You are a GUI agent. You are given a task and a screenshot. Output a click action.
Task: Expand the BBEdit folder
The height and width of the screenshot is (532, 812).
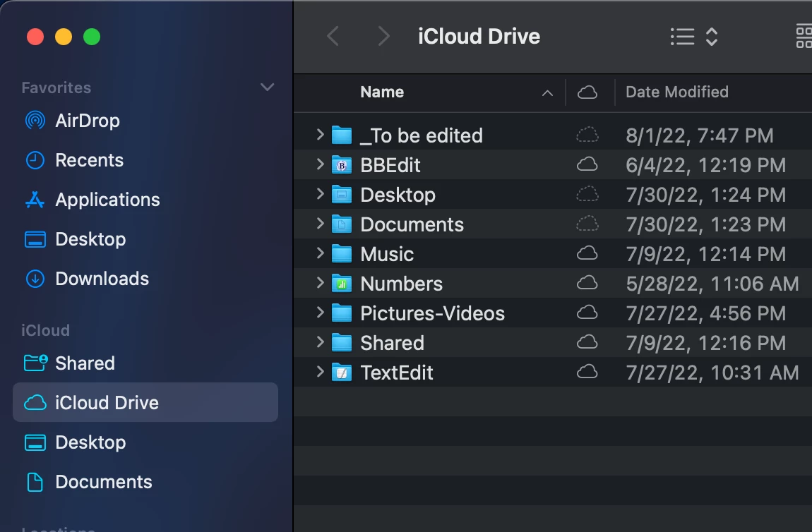coord(320,164)
